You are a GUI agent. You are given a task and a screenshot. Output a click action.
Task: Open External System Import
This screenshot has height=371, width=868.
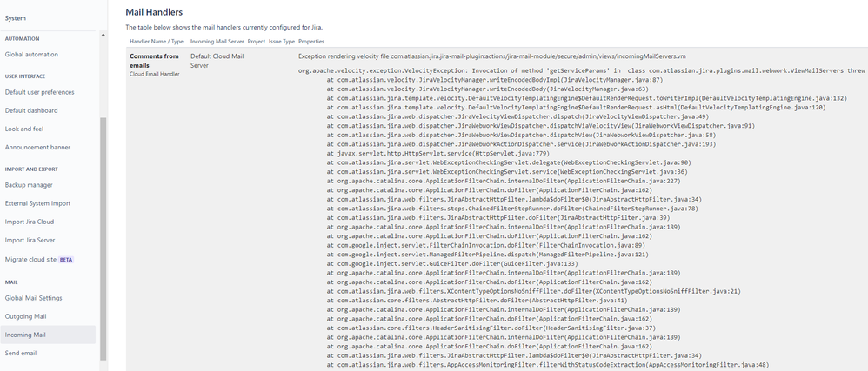point(37,203)
